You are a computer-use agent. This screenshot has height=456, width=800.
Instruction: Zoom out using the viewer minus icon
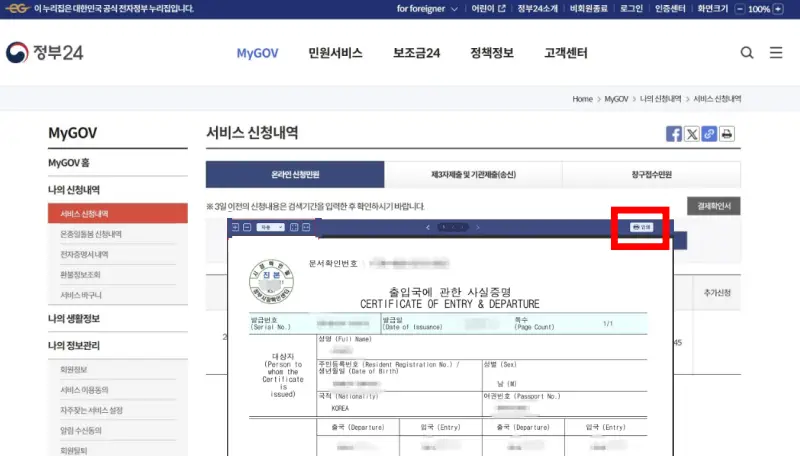click(247, 227)
